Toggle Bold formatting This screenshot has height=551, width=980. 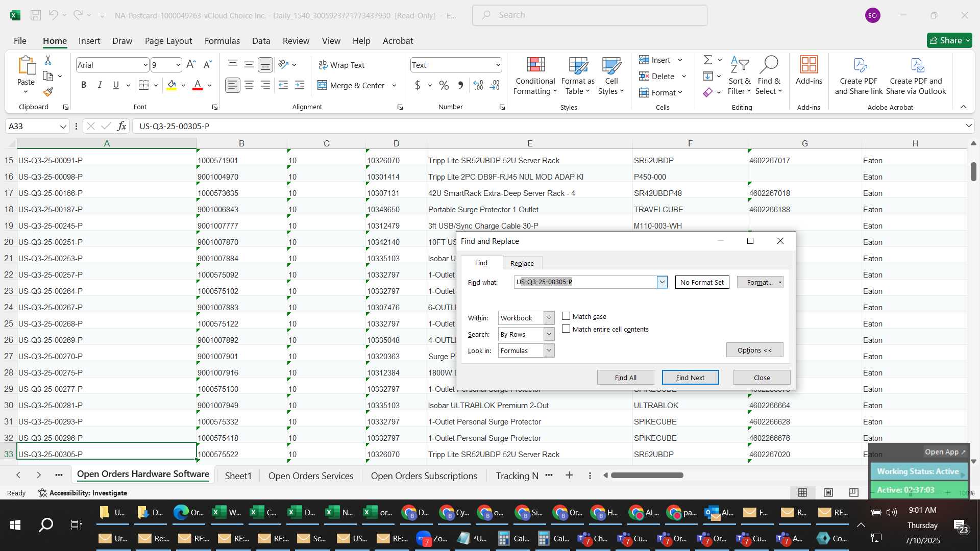click(x=84, y=85)
